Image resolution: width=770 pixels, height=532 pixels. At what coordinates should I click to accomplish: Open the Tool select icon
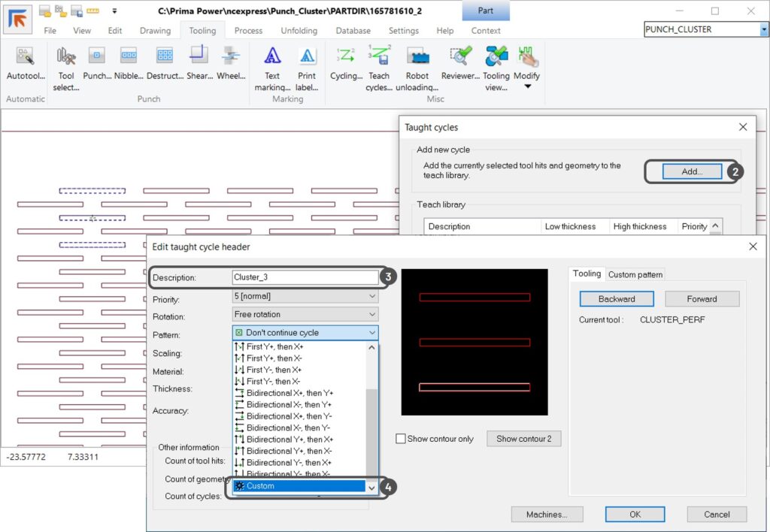tap(66, 57)
